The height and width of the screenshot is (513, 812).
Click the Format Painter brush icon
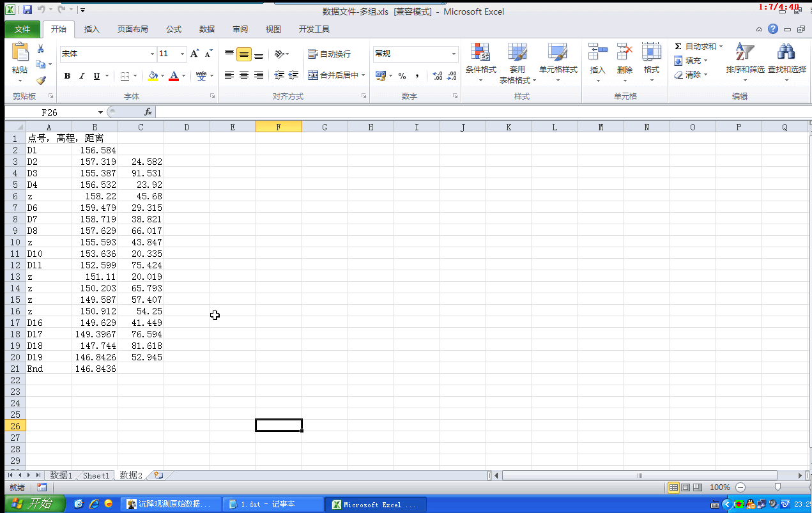41,80
